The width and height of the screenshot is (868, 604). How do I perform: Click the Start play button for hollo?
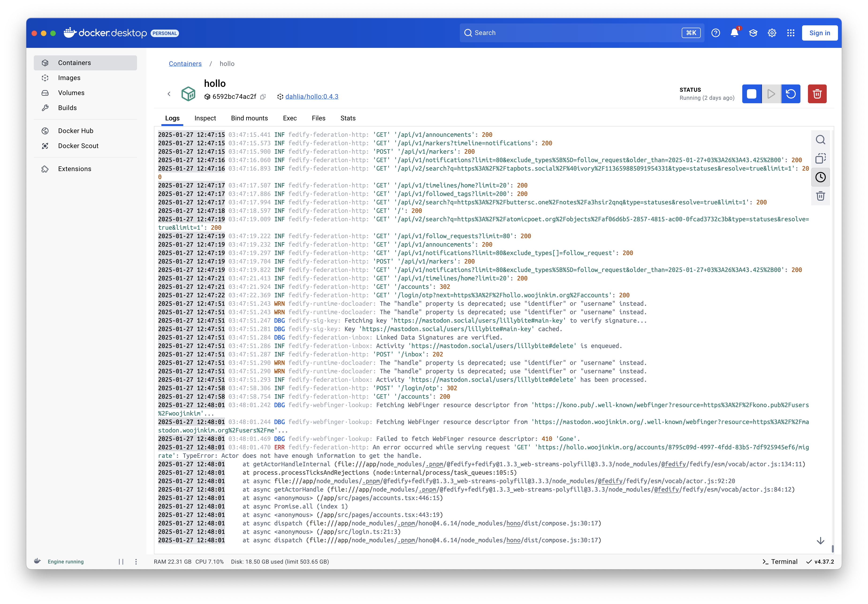771,94
